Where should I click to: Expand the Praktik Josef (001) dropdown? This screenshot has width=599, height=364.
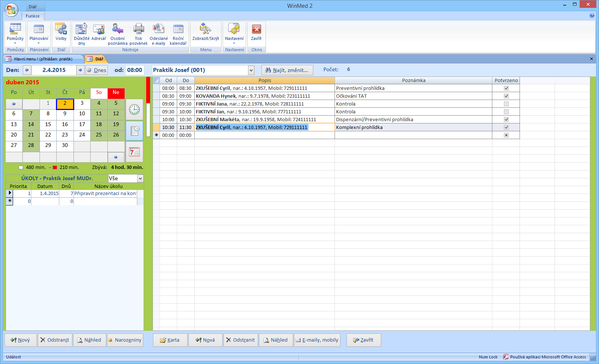251,70
